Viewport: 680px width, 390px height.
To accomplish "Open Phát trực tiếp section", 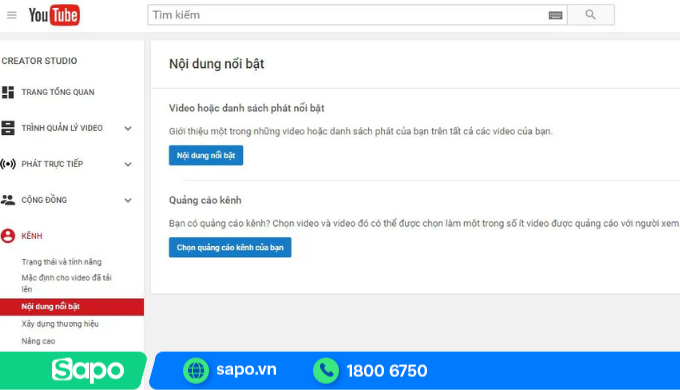I will 52,164.
